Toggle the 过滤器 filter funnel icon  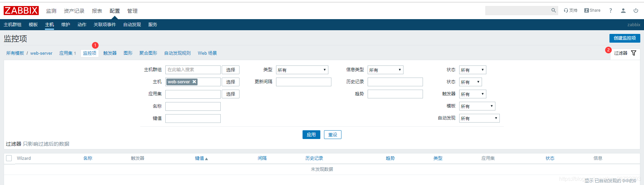tap(634, 53)
